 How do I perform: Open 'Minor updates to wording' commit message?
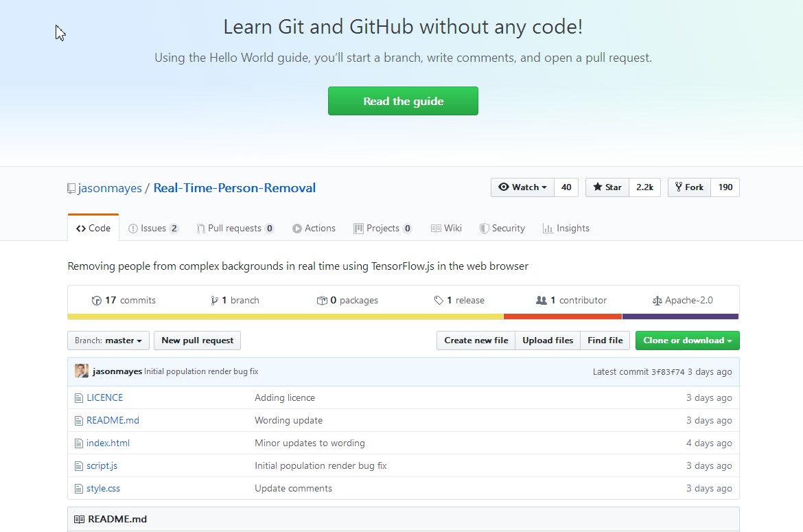coord(310,443)
